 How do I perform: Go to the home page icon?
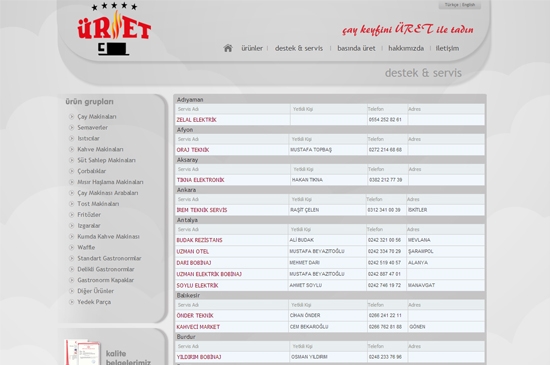point(228,48)
